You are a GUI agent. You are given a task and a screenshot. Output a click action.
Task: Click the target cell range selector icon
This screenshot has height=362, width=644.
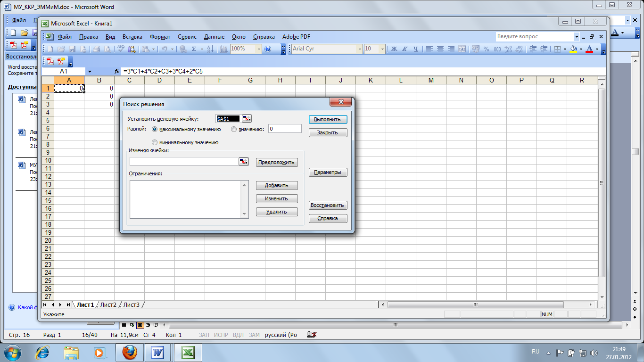tap(247, 119)
